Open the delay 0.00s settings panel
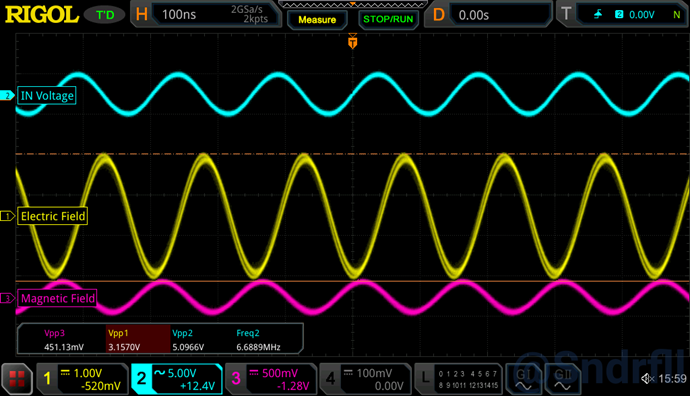690x396 pixels. (x=488, y=15)
